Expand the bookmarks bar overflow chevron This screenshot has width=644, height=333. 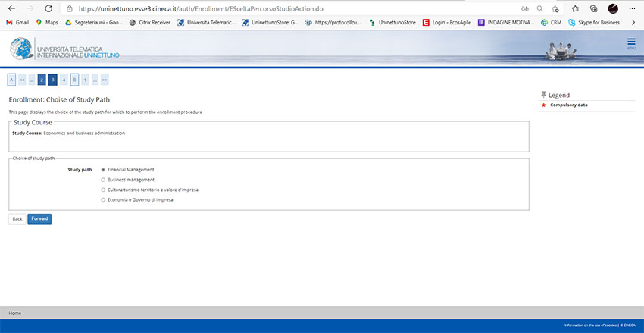633,23
